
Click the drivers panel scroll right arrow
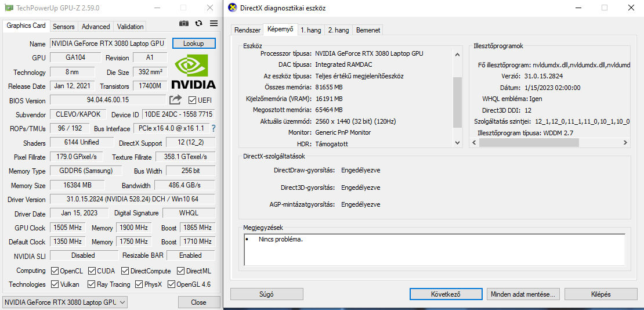[625, 143]
